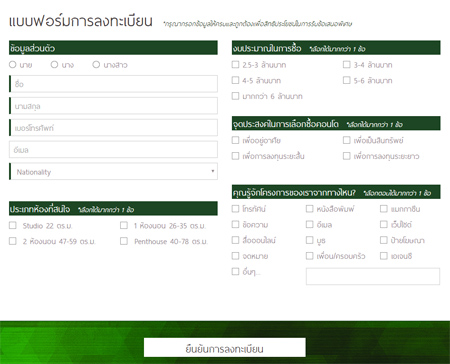The image size is (450, 364).
Task: Click the ยืนยันการลงทะเบียน submit button
Action: pos(225,348)
